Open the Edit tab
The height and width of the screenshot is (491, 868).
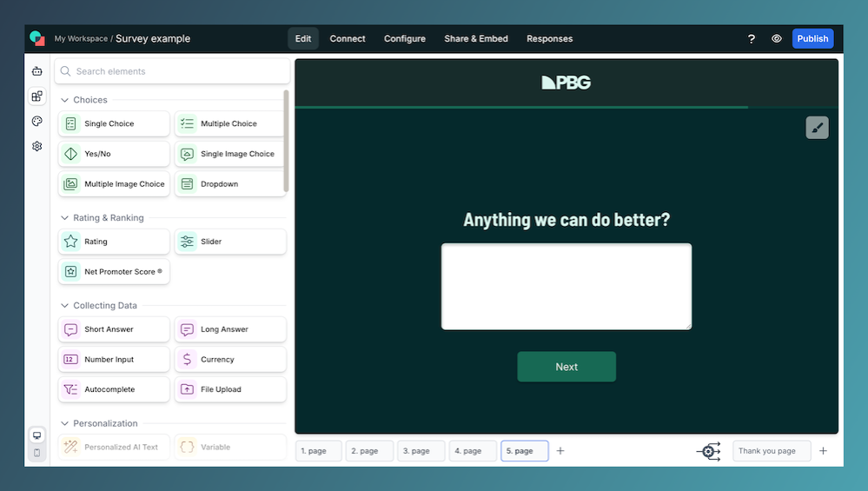[303, 39]
